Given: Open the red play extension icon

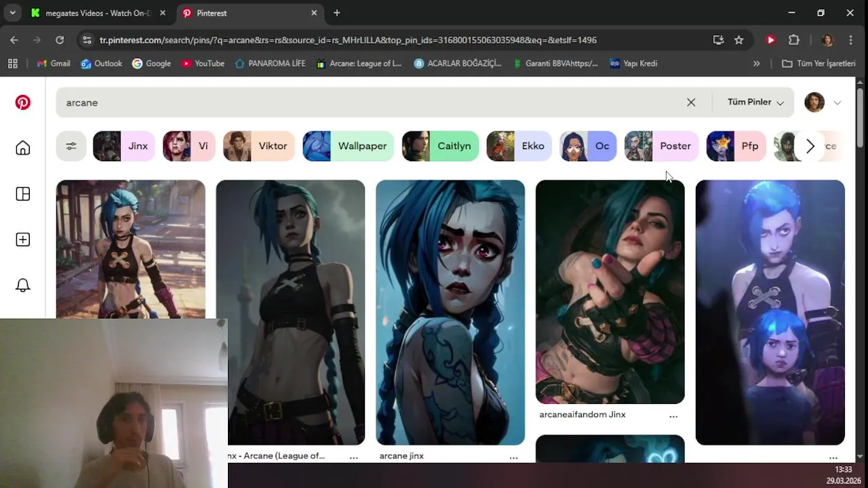Looking at the screenshot, I should (x=770, y=40).
